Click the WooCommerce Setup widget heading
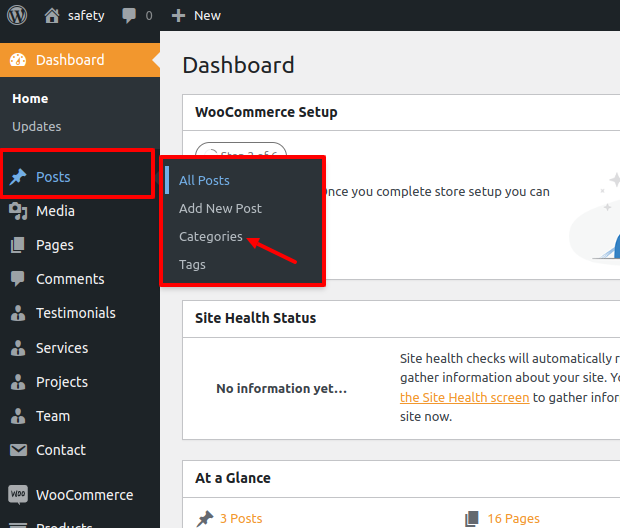Image resolution: width=620 pixels, height=528 pixels. point(266,113)
